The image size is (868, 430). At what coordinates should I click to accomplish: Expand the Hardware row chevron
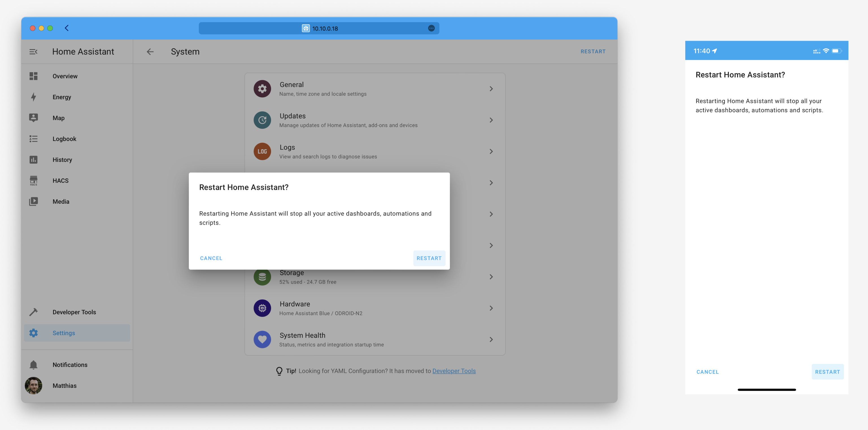(491, 308)
